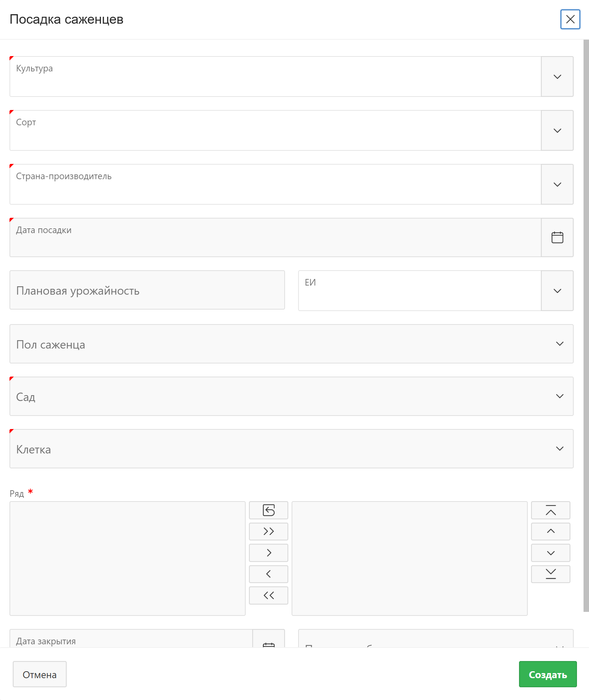Move selected row down one position
The height and width of the screenshot is (700, 589).
[550, 553]
